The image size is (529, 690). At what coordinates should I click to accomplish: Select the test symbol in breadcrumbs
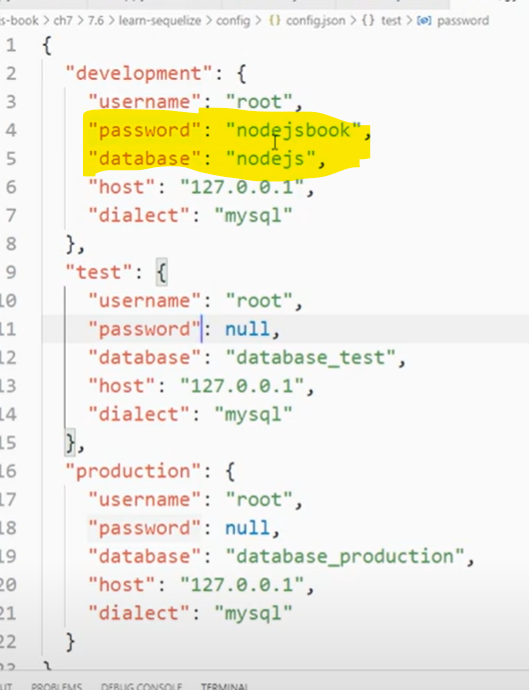tap(391, 21)
